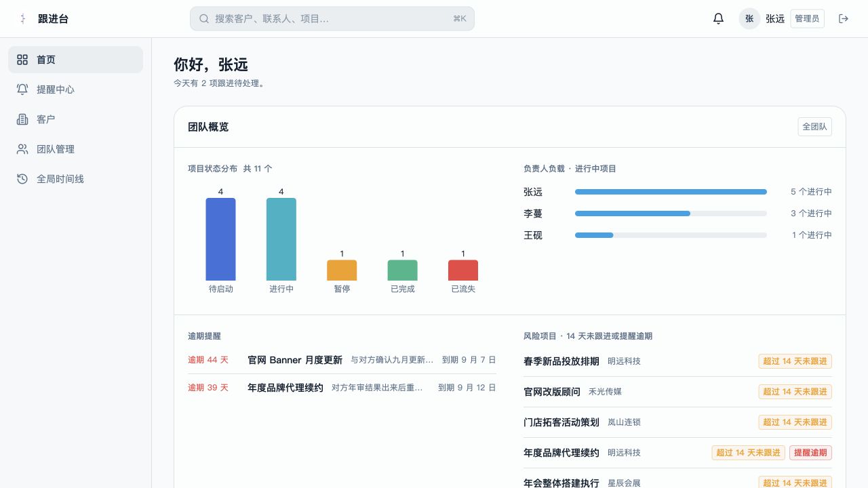Click the 客户 building icon in sidebar
The height and width of the screenshot is (488, 868).
click(x=22, y=119)
